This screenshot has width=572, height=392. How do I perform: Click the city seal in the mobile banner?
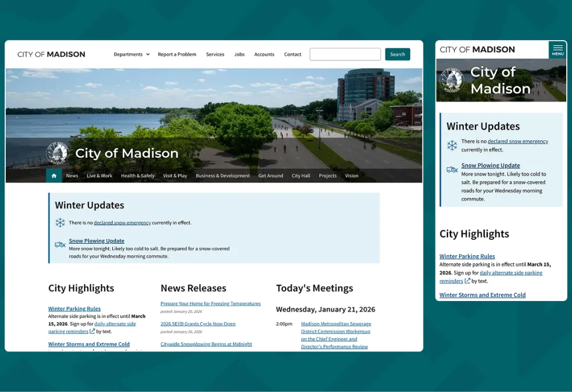pos(452,80)
